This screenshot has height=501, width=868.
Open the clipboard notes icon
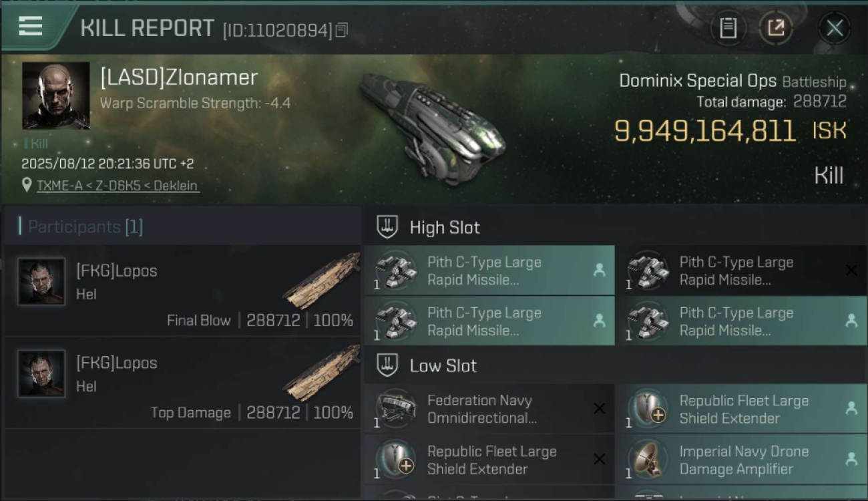tap(728, 28)
